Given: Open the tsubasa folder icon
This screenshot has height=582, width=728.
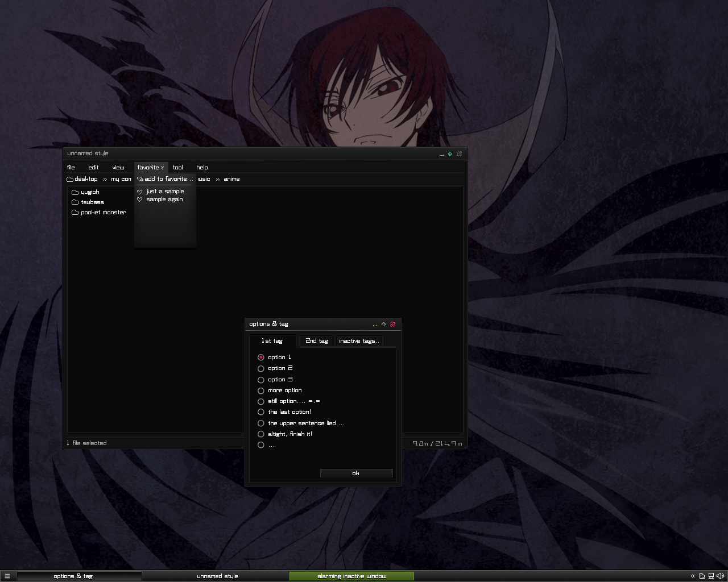Looking at the screenshot, I should click(x=75, y=202).
